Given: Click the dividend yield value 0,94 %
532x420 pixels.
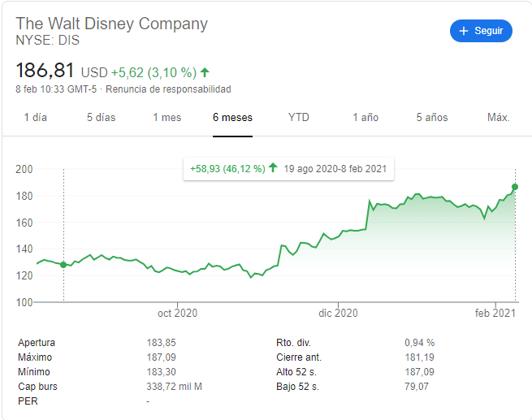Looking at the screenshot, I should [x=419, y=343].
